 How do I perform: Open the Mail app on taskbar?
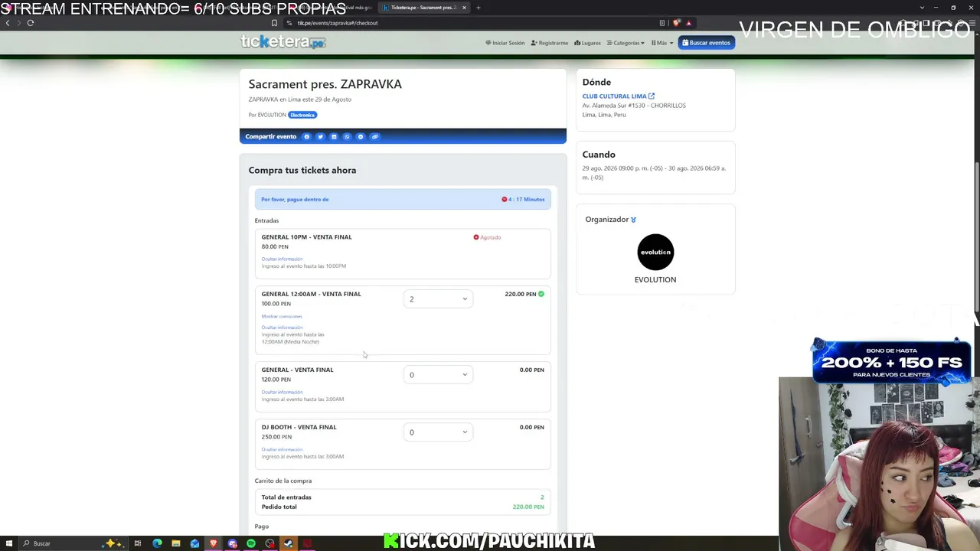(194, 543)
